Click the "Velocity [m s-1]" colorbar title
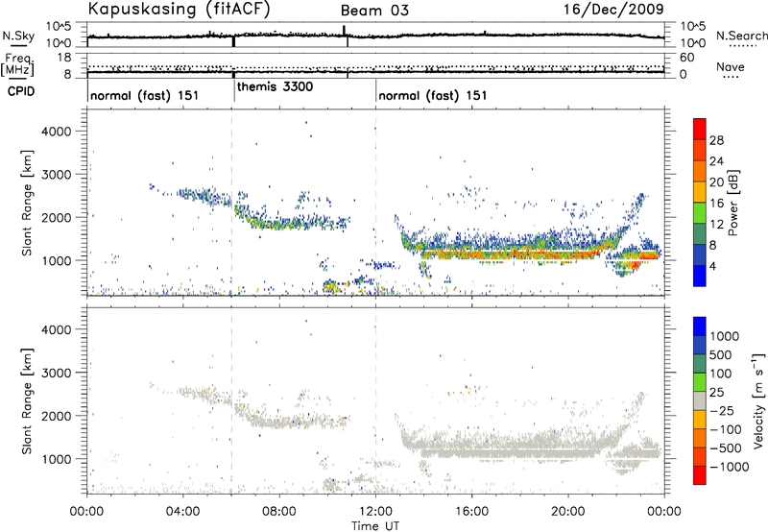This screenshot has width=768, height=532. (758, 400)
